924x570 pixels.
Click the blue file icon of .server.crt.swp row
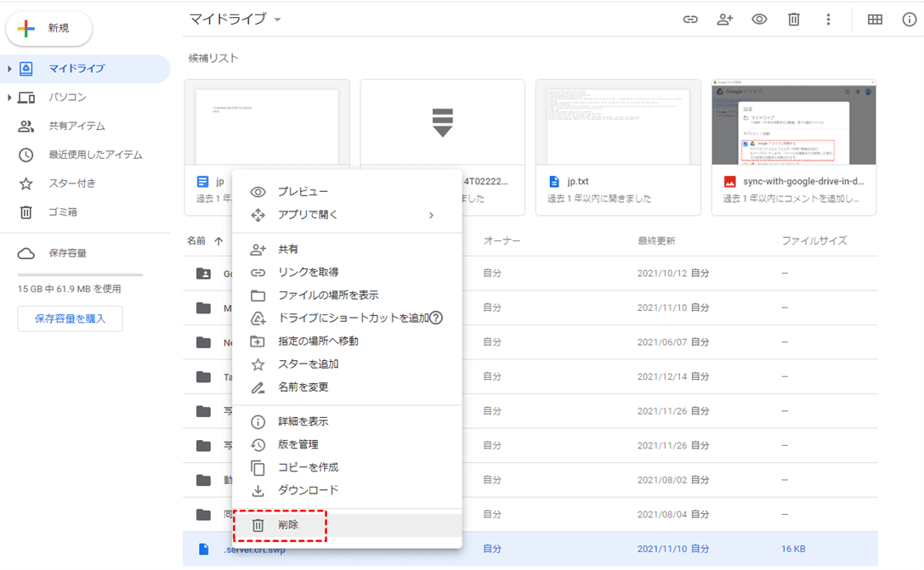click(203, 549)
